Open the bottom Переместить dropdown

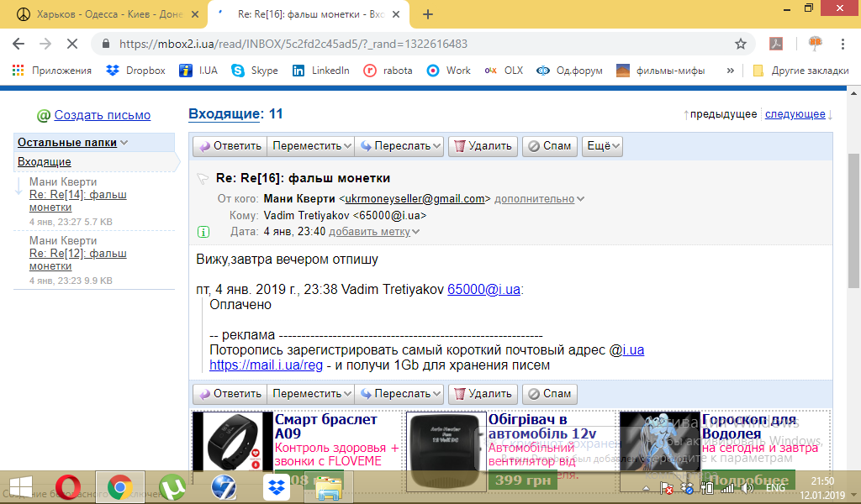[x=311, y=394]
